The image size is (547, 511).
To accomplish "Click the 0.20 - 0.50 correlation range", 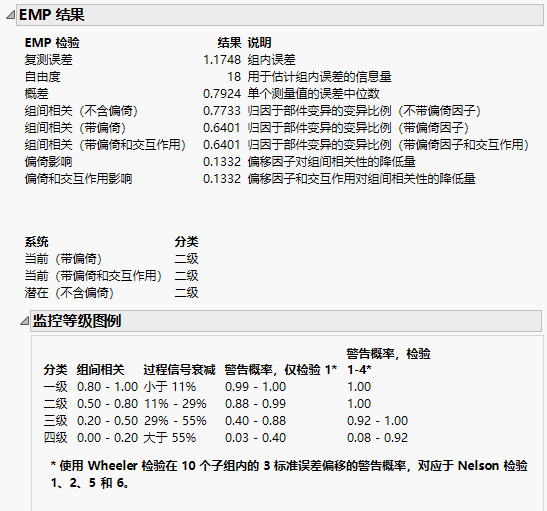I will point(107,421).
